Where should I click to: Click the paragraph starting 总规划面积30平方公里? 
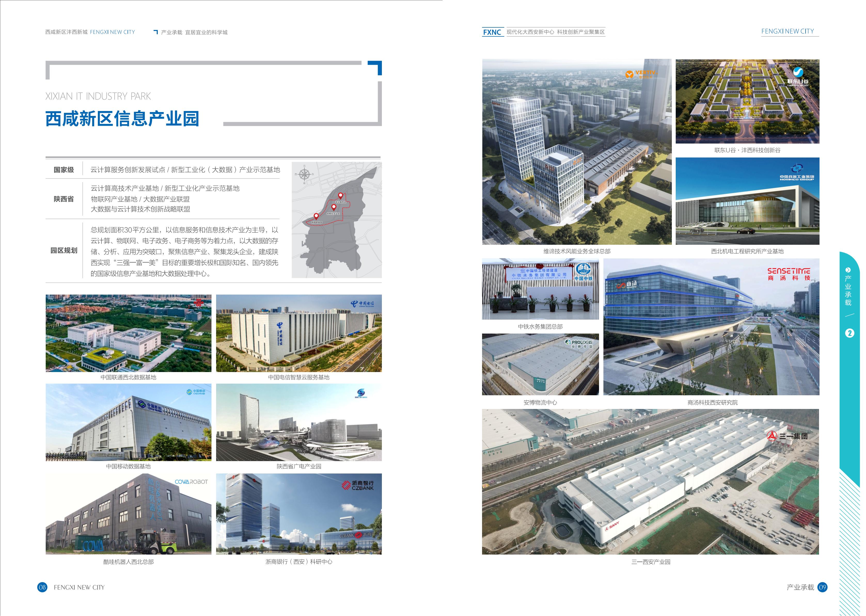184,251
